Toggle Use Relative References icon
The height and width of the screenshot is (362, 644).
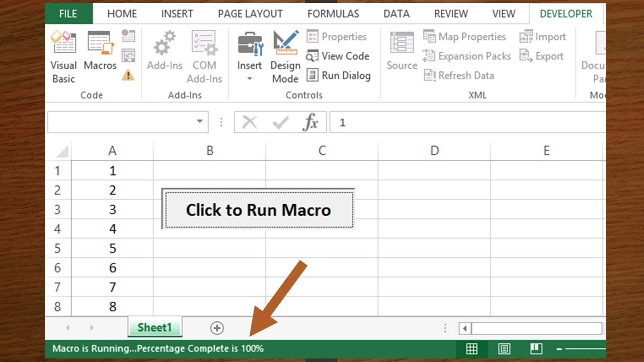pyautogui.click(x=128, y=55)
